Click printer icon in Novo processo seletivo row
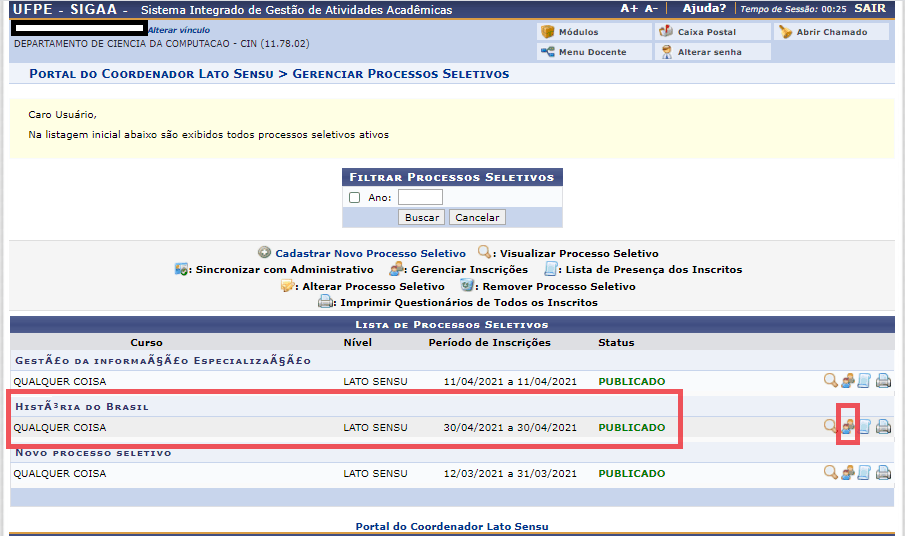Viewport: 905px width, 536px height. coord(883,473)
